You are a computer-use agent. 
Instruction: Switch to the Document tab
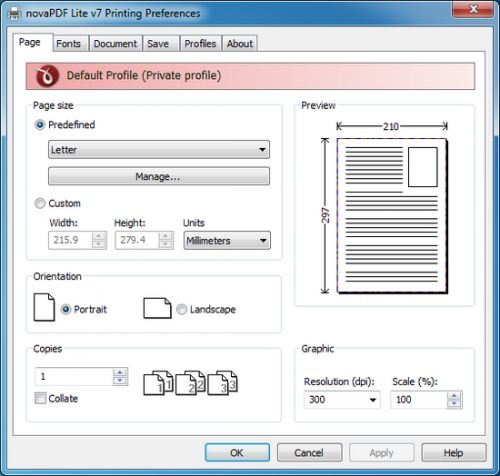click(x=115, y=44)
